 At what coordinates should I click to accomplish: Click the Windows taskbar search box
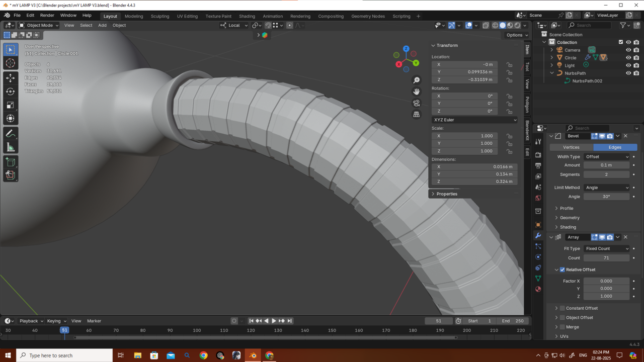click(64, 355)
